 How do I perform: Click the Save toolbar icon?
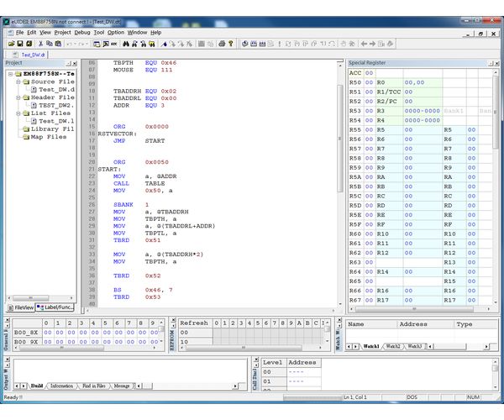(20, 43)
